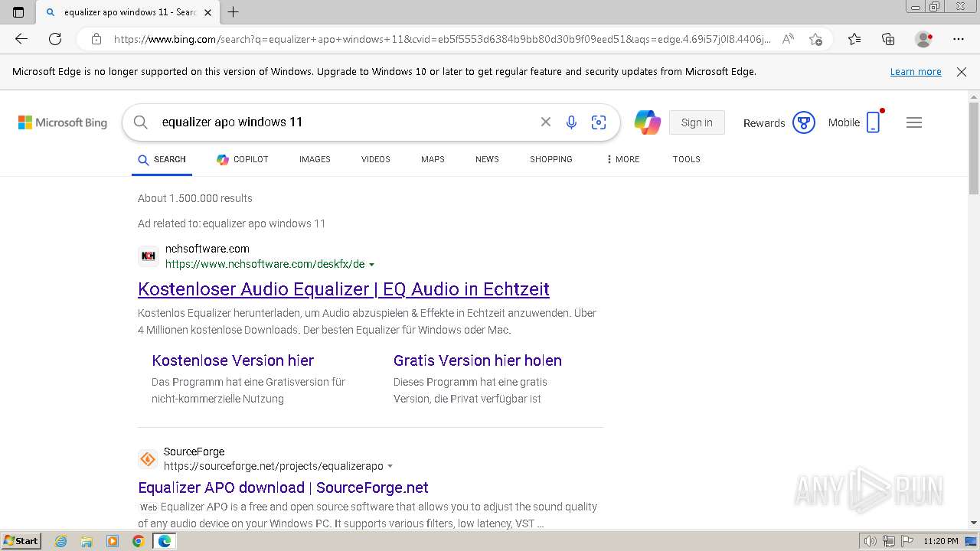Image resolution: width=980 pixels, height=551 pixels.
Task: Click the SourceForge favicon
Action: (147, 459)
